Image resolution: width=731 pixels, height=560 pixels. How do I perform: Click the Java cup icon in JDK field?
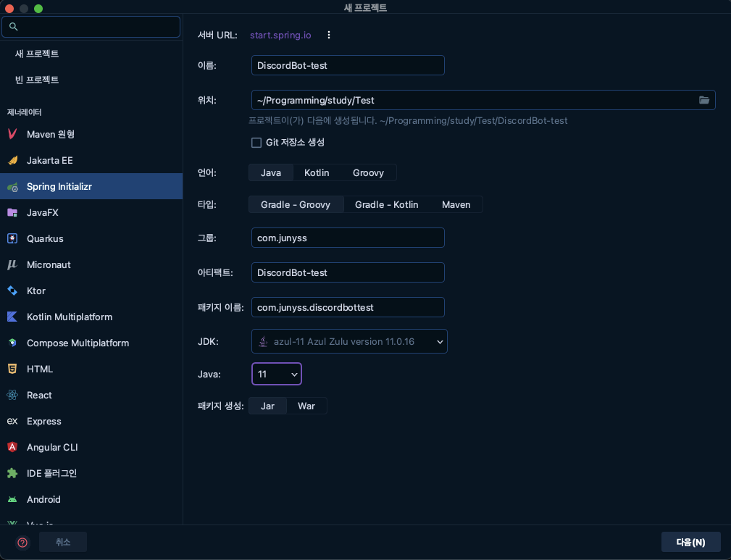click(x=263, y=341)
